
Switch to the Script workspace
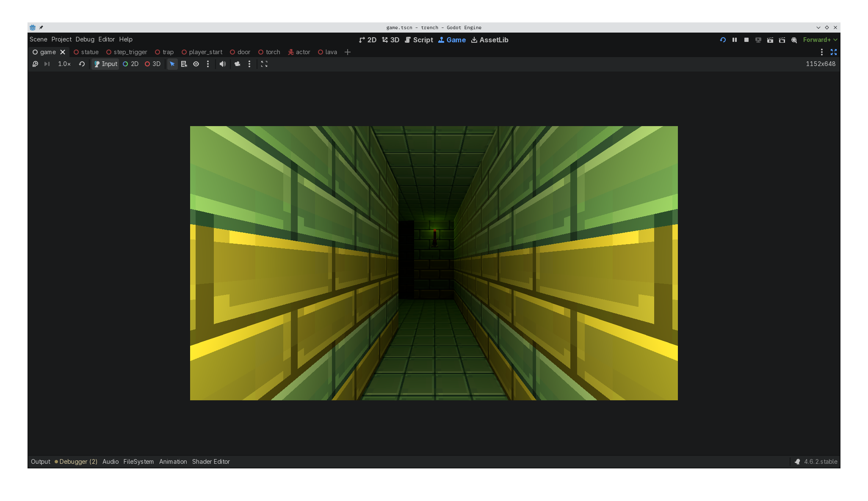(x=419, y=40)
